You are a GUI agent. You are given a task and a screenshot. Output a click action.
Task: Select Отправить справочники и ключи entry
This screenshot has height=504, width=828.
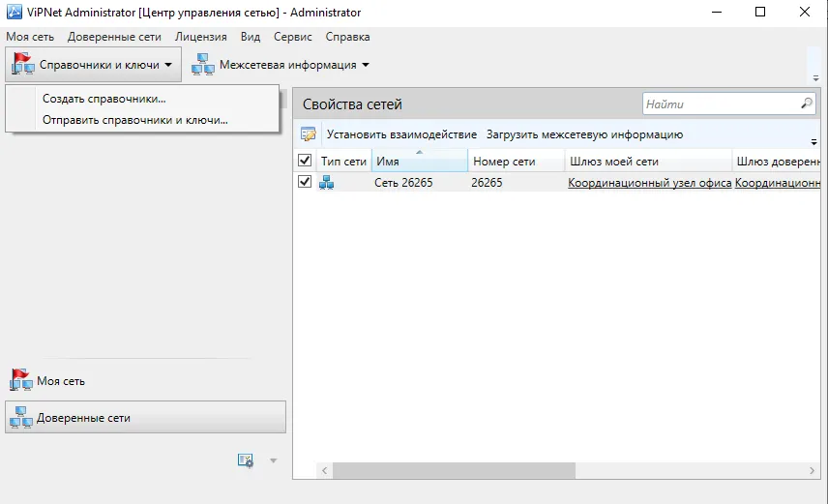tap(135, 120)
